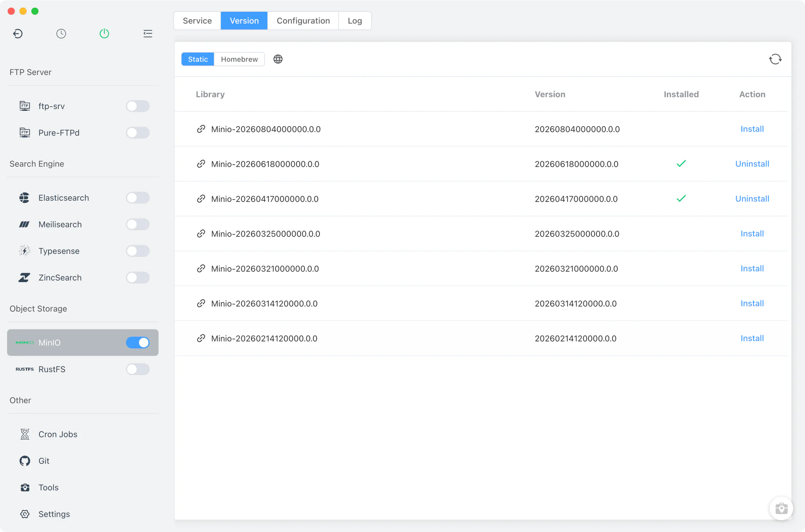Open link icon for Minio-20260804000000.0.0
This screenshot has width=805, height=532.
(201, 129)
